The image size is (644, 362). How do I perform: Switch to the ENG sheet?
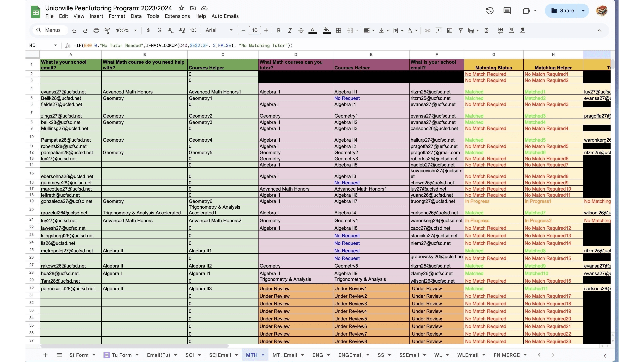click(x=318, y=355)
